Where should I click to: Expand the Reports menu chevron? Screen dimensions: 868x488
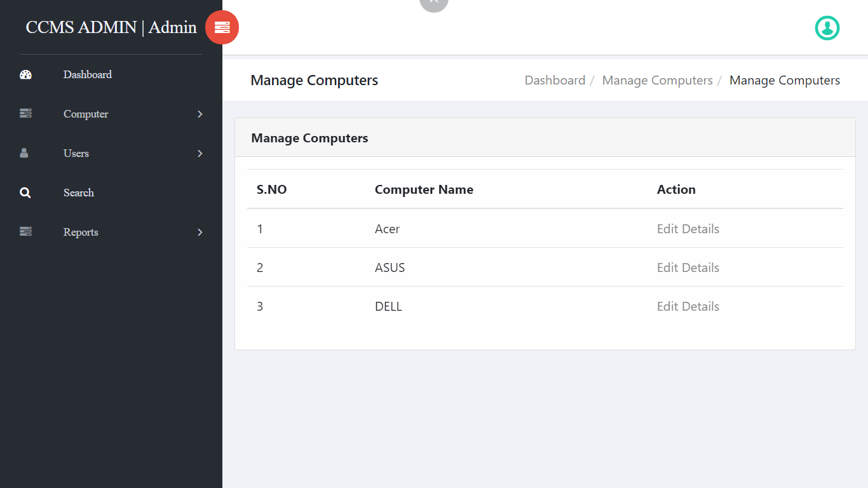200,233
